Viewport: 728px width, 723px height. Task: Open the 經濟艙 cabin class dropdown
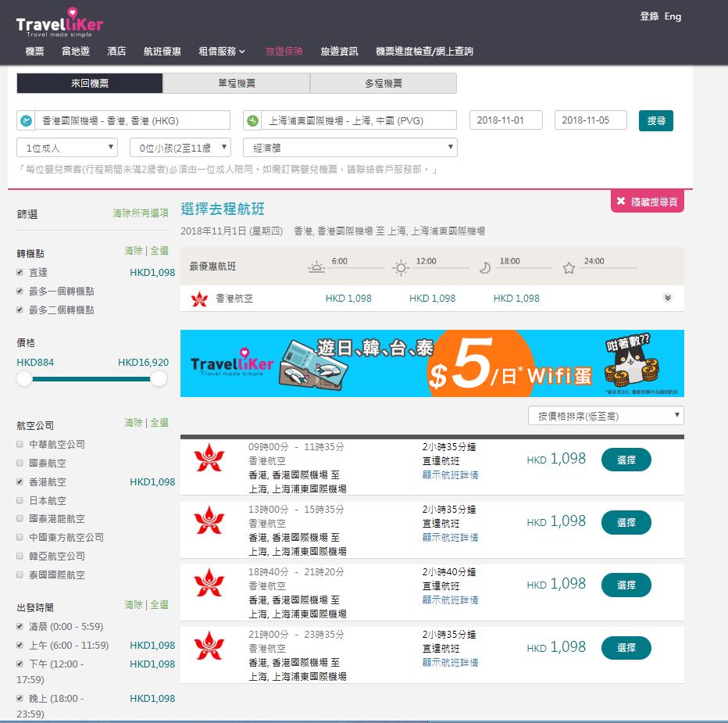350,148
